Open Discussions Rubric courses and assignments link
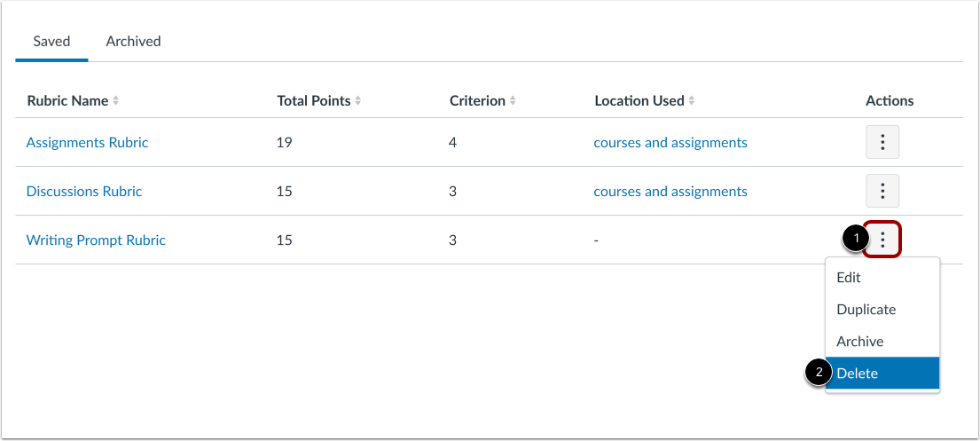Screen dimensions: 980x441 (670, 191)
